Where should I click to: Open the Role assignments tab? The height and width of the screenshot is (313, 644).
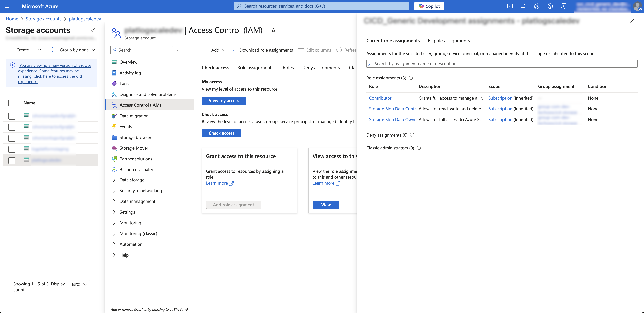click(255, 68)
